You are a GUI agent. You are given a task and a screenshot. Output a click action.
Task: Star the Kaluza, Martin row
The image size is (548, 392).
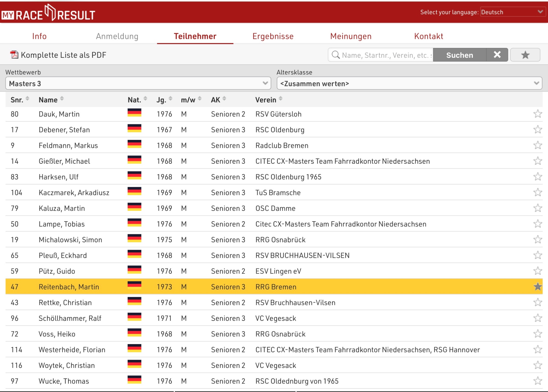click(538, 208)
